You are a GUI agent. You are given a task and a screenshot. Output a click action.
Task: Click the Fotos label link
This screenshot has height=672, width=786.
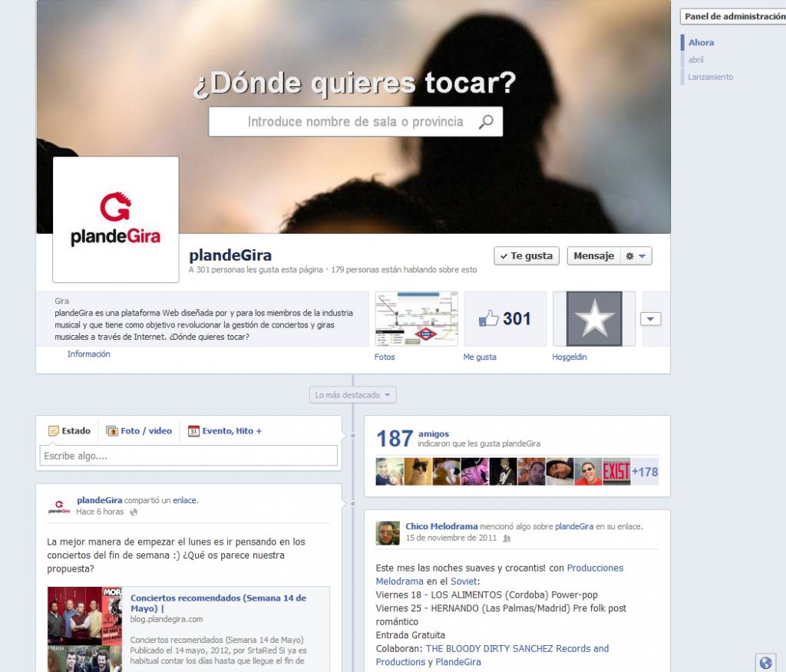click(x=385, y=357)
